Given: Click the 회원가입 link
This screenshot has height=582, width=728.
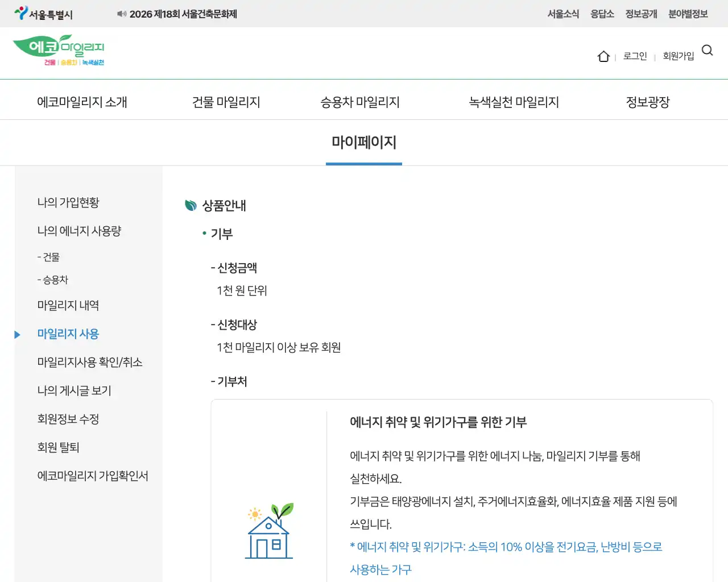Looking at the screenshot, I should coord(679,56).
